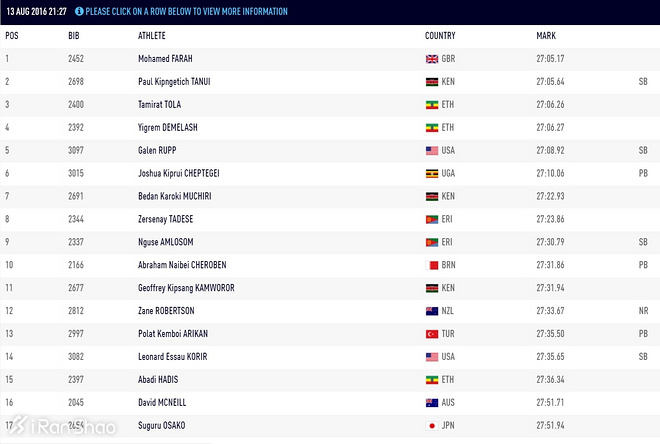This screenshot has width=660, height=444.
Task: Expand Geoffrey Kipsang KAMWOROR's row
Action: tap(184, 287)
